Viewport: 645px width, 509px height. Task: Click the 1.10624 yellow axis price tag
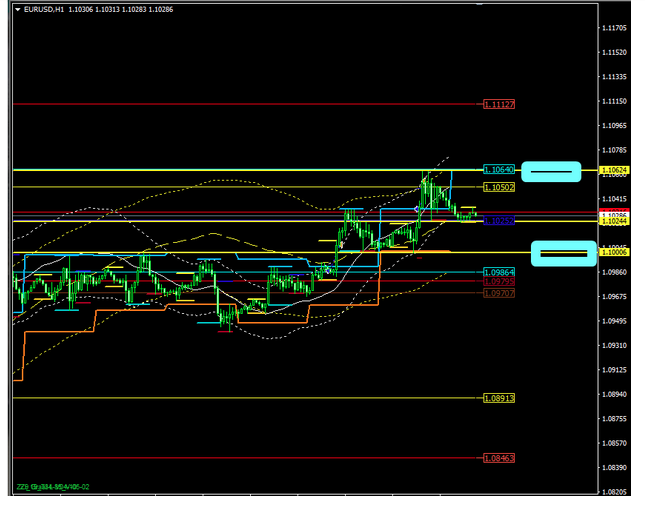coord(613,171)
